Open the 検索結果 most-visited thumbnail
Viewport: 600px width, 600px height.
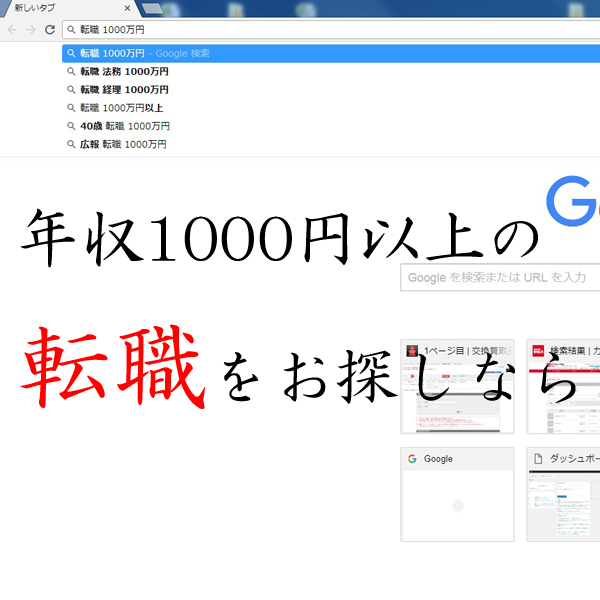[x=564, y=385]
